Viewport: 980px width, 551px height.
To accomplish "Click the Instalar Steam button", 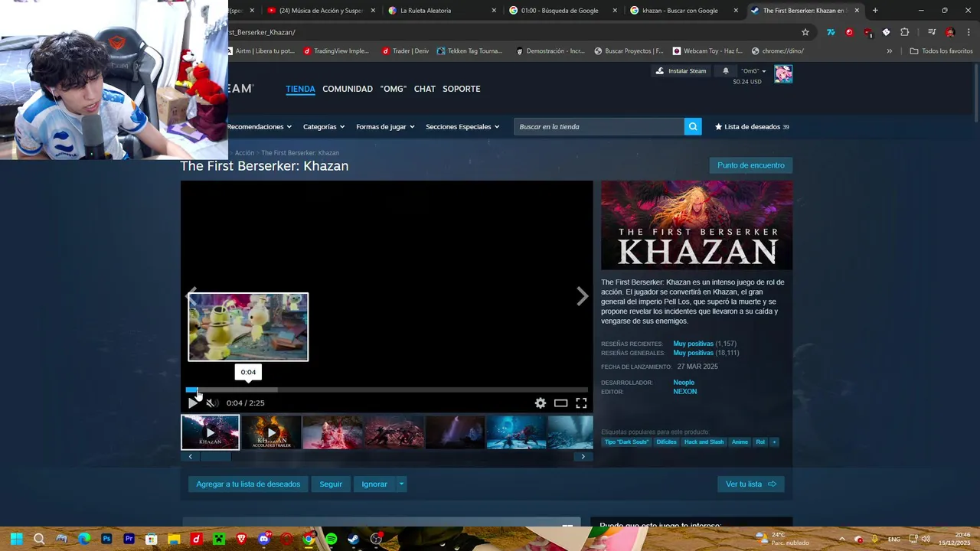I will point(681,71).
